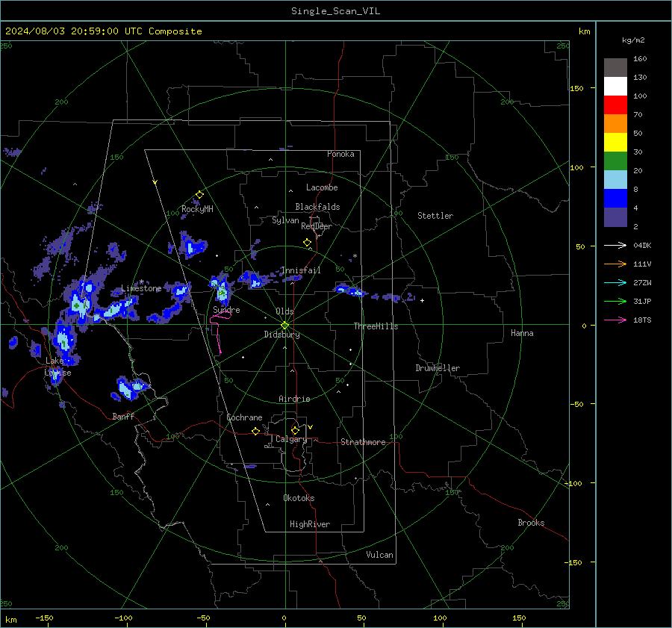
Task: Click the Vulcan town label
Action: coord(380,555)
